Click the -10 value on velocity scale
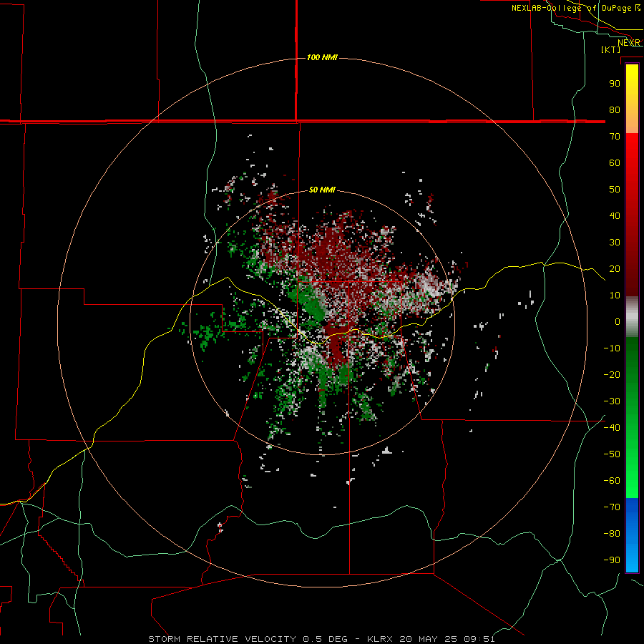 pos(612,348)
